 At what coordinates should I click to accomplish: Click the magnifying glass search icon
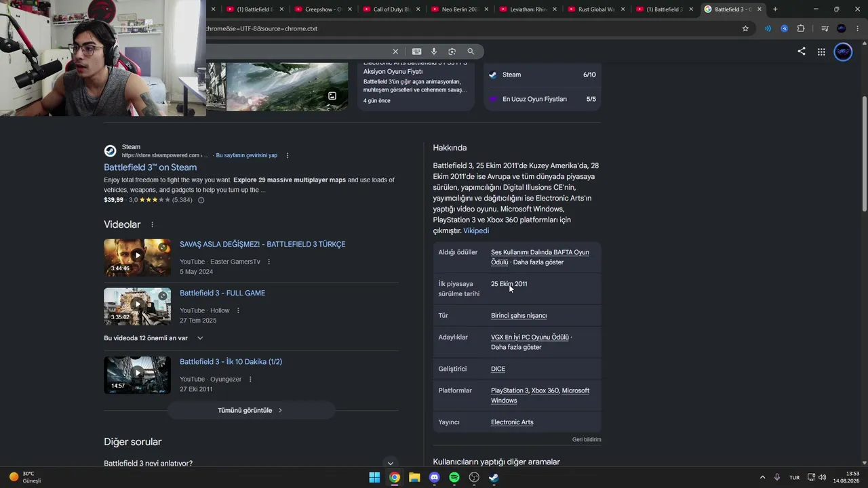pos(471,52)
